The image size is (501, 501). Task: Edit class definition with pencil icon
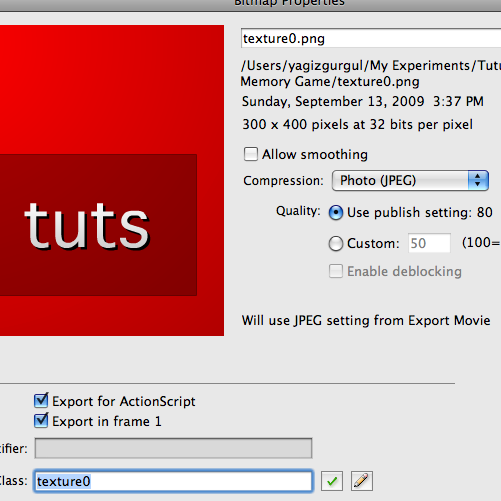point(362,481)
